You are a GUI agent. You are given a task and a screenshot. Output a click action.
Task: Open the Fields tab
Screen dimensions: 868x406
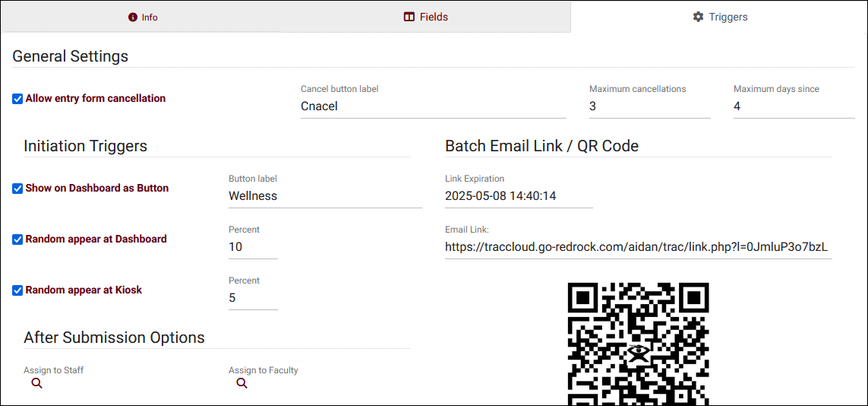426,17
